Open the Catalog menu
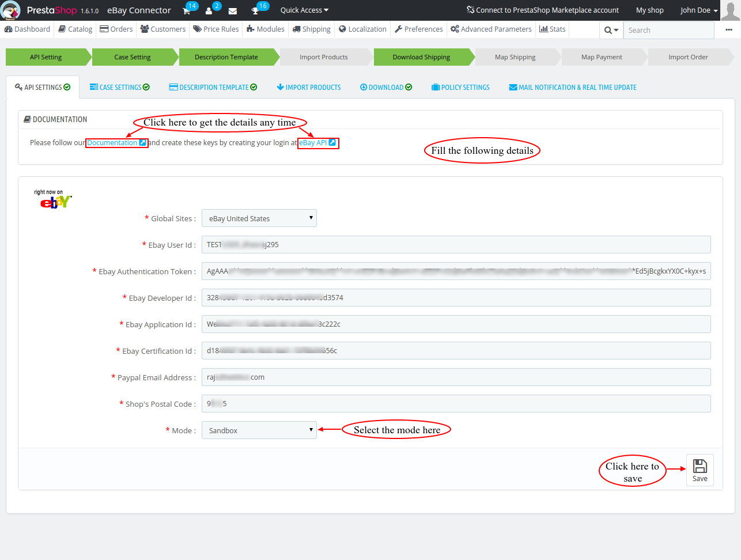Viewport: 741px width, 560px height. click(x=75, y=29)
